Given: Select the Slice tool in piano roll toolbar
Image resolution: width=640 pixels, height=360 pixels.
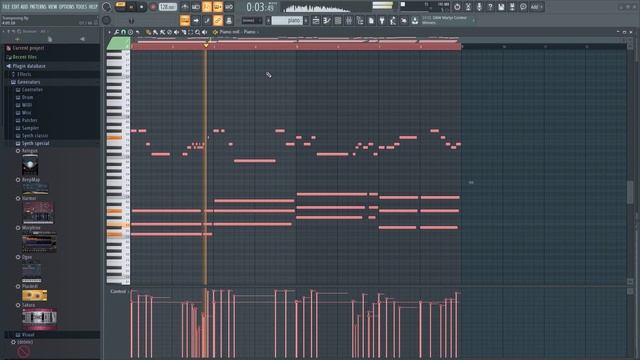Looking at the screenshot, I should [x=184, y=32].
